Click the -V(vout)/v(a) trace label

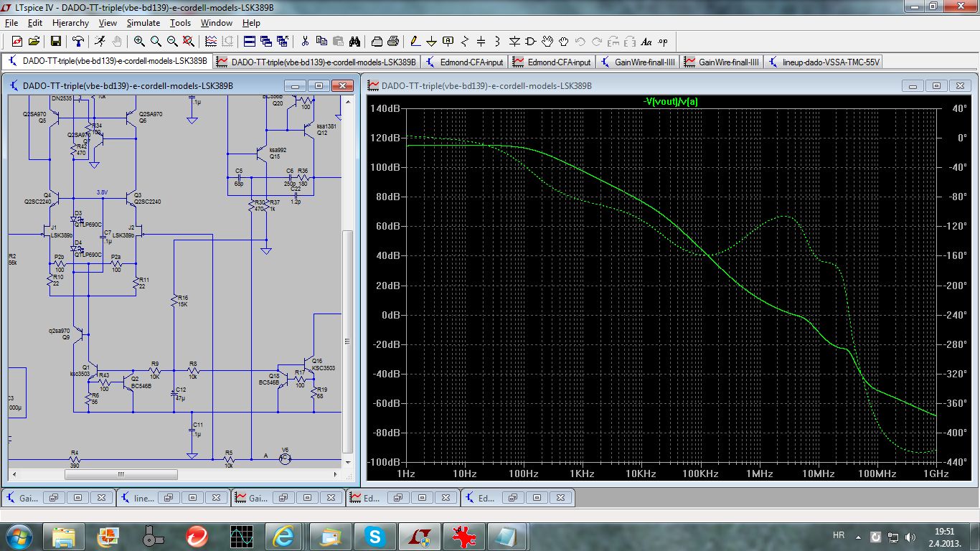(672, 102)
